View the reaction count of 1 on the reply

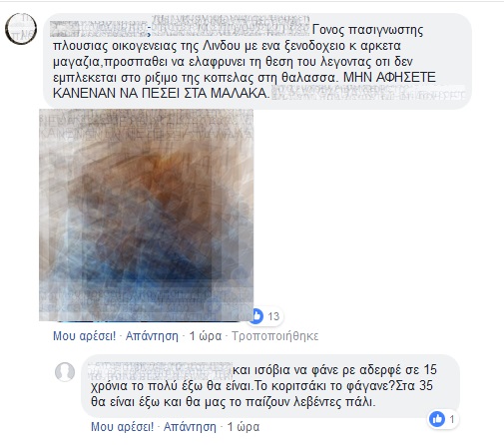pos(452,419)
